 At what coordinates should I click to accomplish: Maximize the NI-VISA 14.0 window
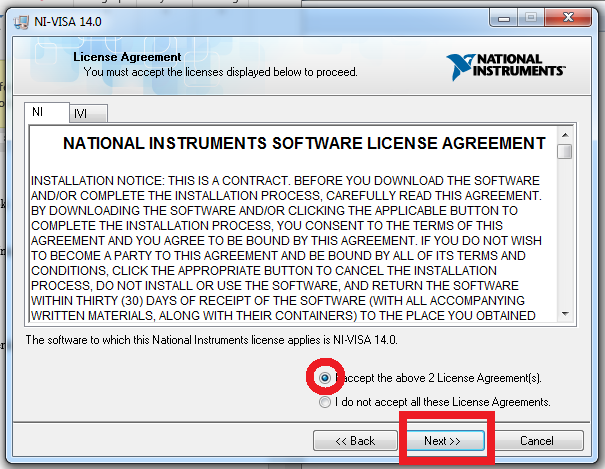[531, 18]
